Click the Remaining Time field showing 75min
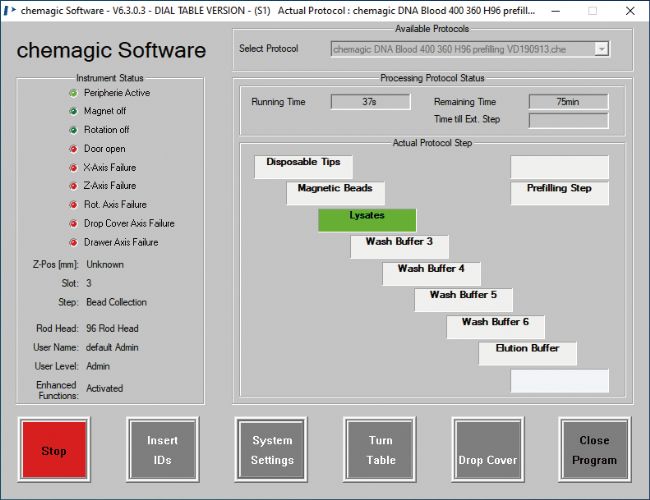The width and height of the screenshot is (650, 500). click(569, 102)
